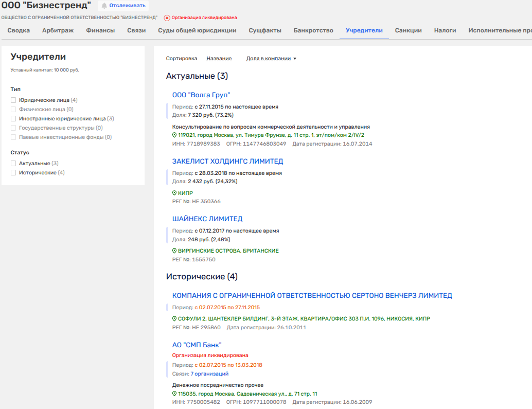Click the bell icon next to Отслеживать
This screenshot has width=532, height=409.
(x=104, y=6)
